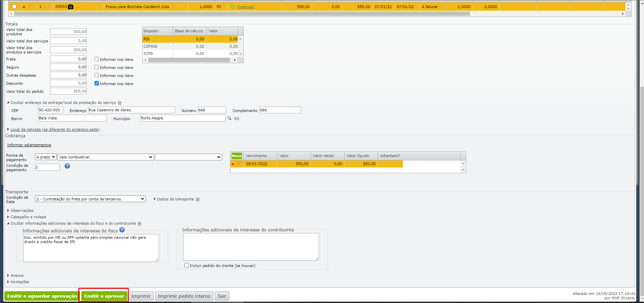The height and width of the screenshot is (303, 644).
Task: Delete the Freios para Bicicleta item row
Action: (24, 7)
